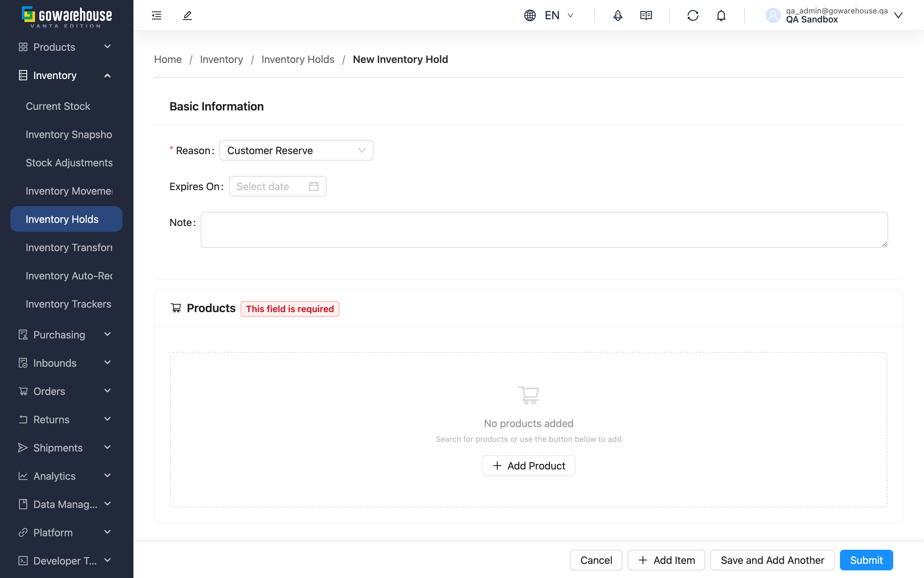Click the globe language icon

(530, 15)
